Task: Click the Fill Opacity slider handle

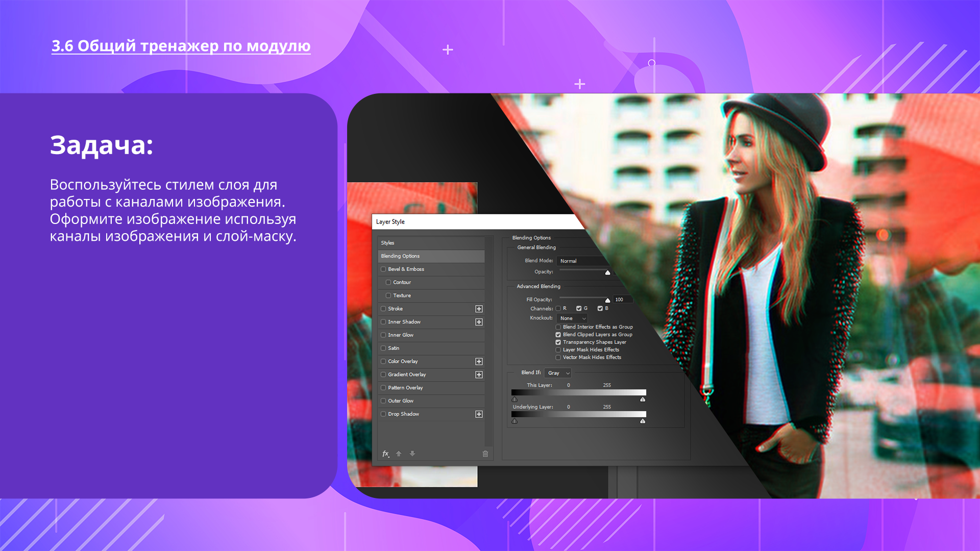Action: point(607,300)
